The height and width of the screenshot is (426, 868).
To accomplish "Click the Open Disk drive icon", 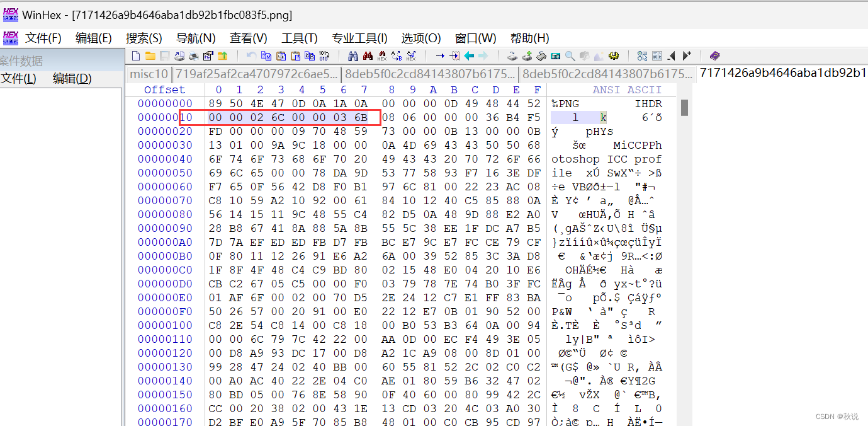I will tap(512, 55).
